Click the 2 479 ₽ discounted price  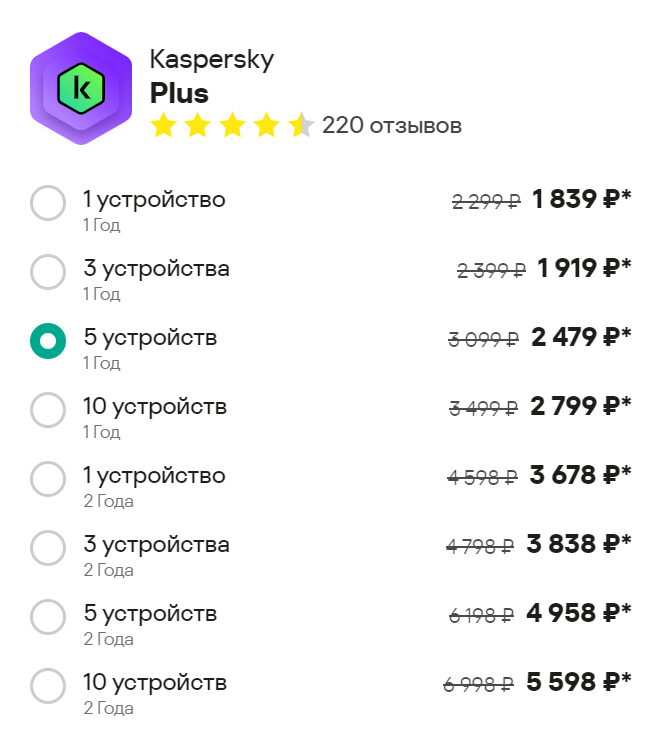coord(582,337)
